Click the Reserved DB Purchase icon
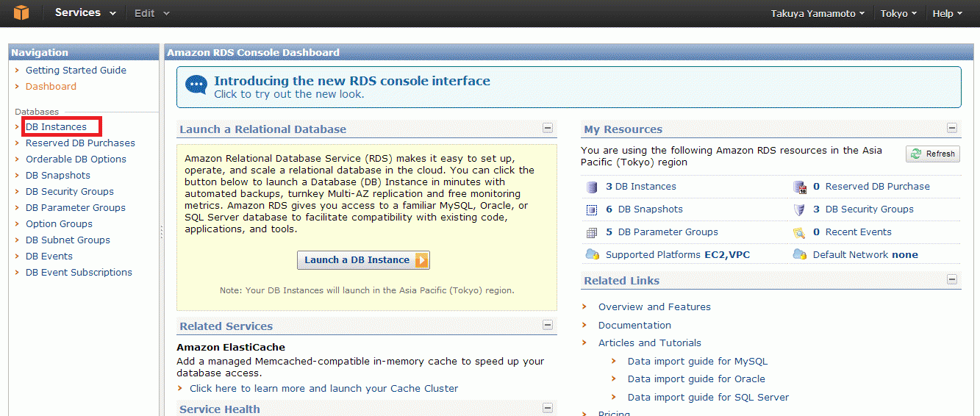Image resolution: width=980 pixels, height=416 pixels. click(x=800, y=187)
